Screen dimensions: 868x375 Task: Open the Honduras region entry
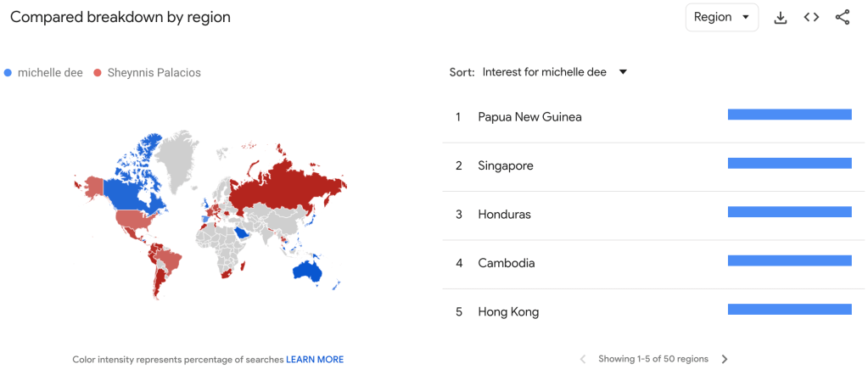tap(504, 215)
